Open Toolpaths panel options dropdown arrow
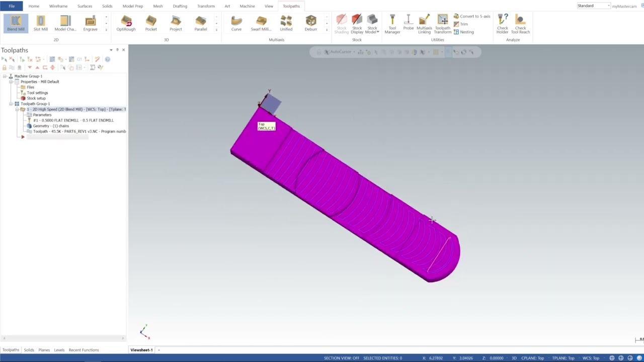This screenshot has height=362, width=644. coord(111,50)
